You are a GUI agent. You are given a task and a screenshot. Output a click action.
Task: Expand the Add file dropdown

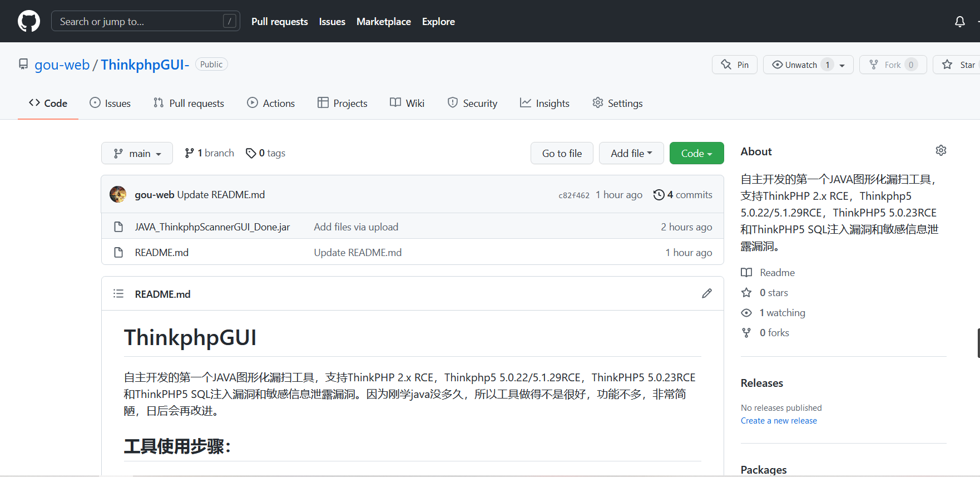point(631,153)
